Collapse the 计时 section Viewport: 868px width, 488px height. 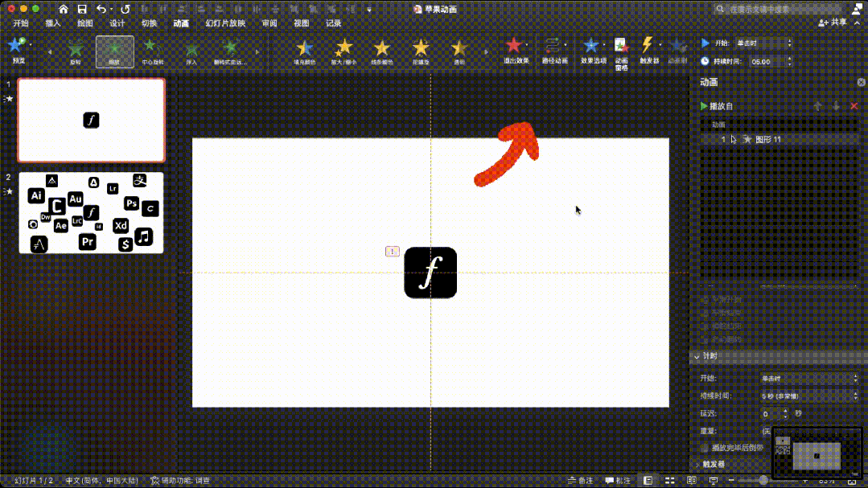pos(697,356)
